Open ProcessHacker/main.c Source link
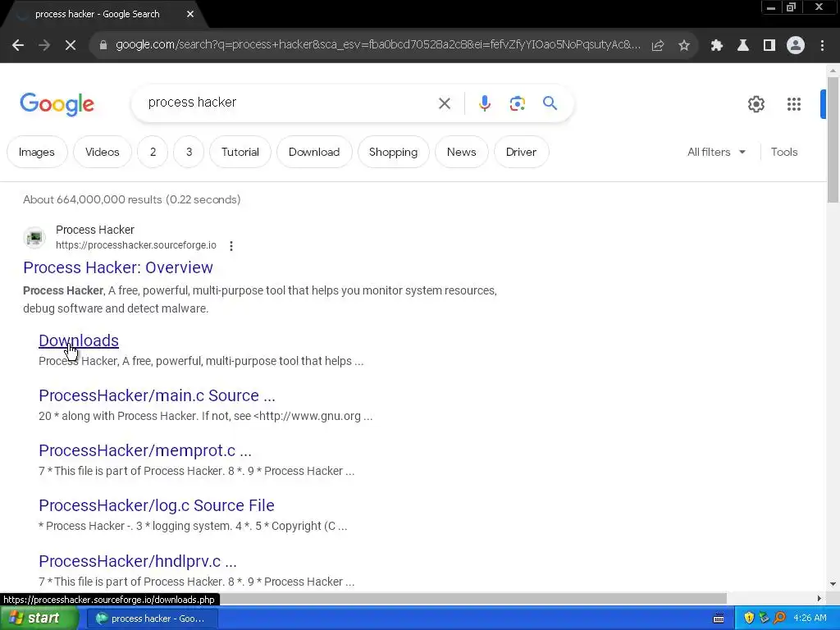Image resolution: width=840 pixels, height=630 pixels. (x=157, y=395)
